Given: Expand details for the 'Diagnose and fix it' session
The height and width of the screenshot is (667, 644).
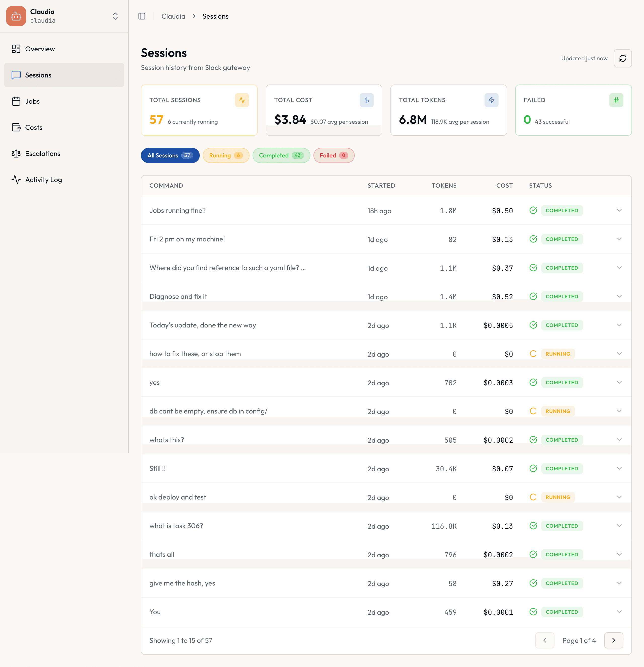Looking at the screenshot, I should (x=620, y=296).
